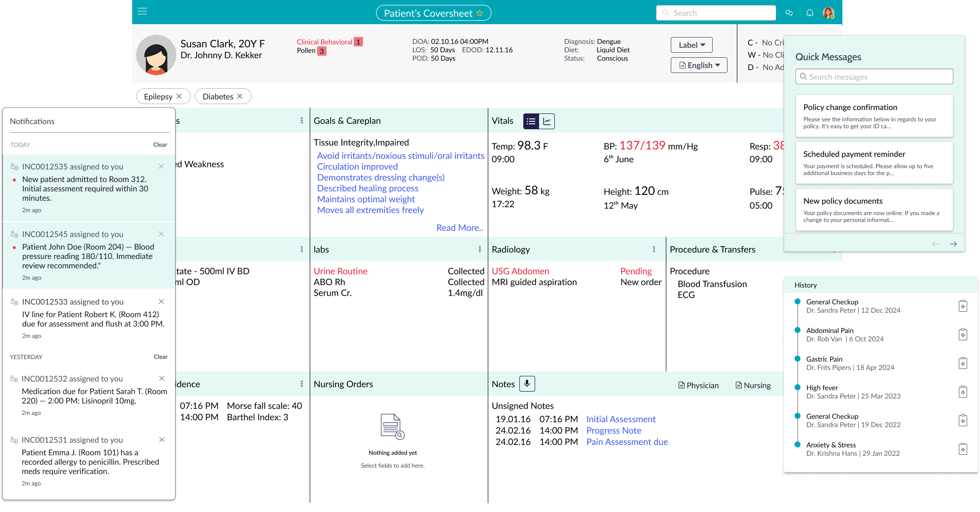Open the clipboard icon for Abdominal Pain history
The image size is (980, 512).
(962, 335)
